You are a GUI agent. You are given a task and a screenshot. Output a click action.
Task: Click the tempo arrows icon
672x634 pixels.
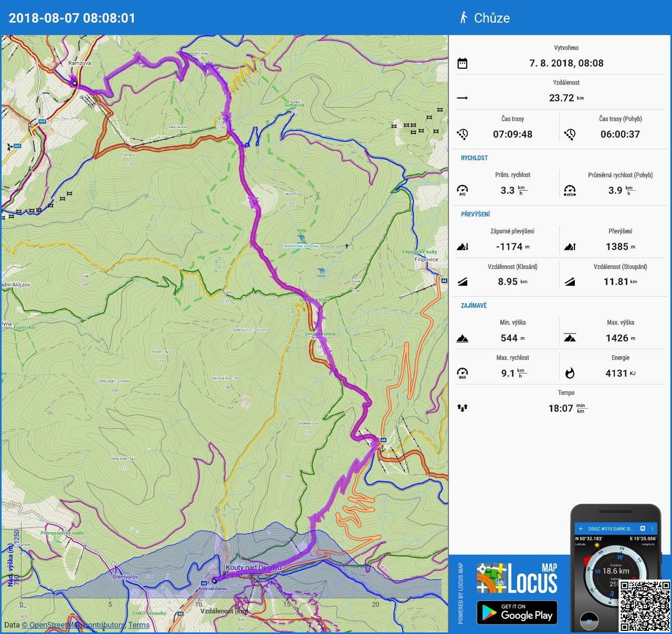coord(462,408)
